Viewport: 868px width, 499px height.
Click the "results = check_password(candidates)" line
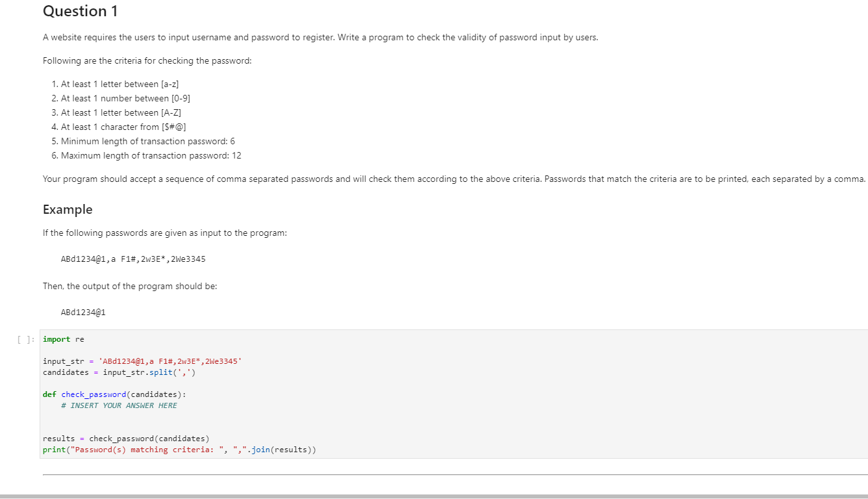click(126, 439)
